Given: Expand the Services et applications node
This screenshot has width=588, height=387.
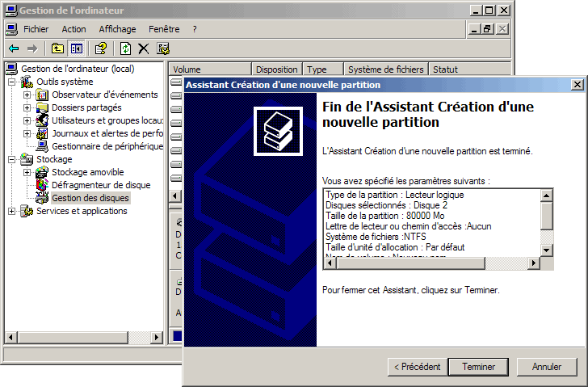Looking at the screenshot, I should [x=12, y=211].
